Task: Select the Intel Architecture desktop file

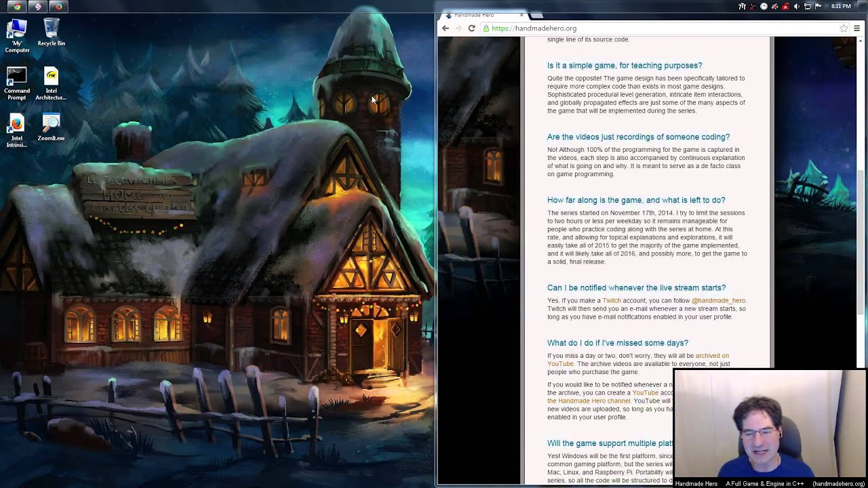Action: 51,83
